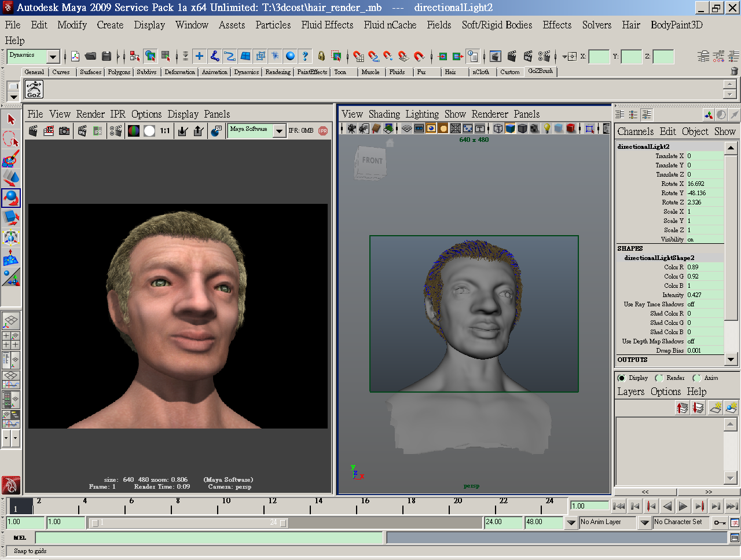Open the Channels menu in Channel Box
Viewport: 741px width, 560px height.
click(x=635, y=131)
